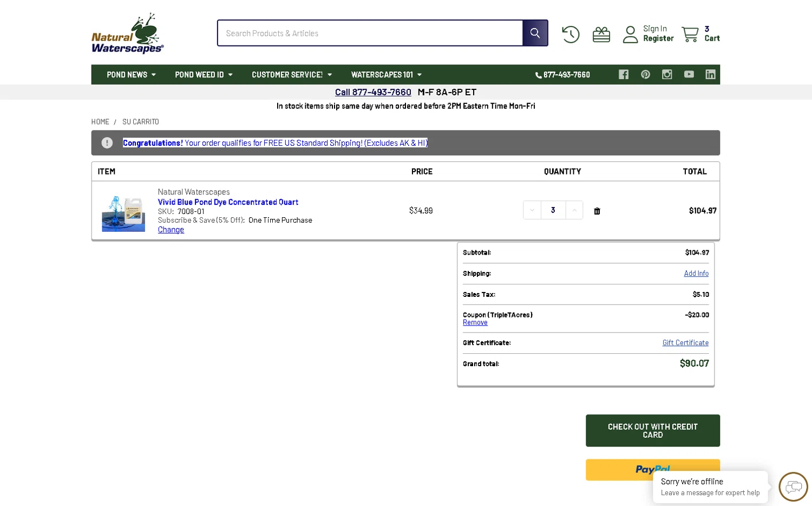The height and width of the screenshot is (506, 812).
Task: Open the shopping cart icon
Action: [x=690, y=34]
